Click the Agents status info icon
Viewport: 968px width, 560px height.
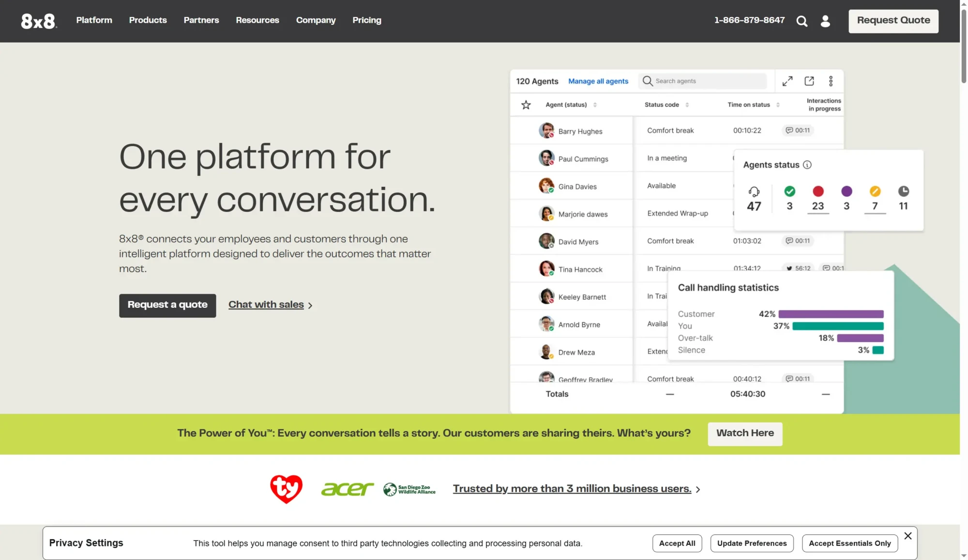[807, 165]
